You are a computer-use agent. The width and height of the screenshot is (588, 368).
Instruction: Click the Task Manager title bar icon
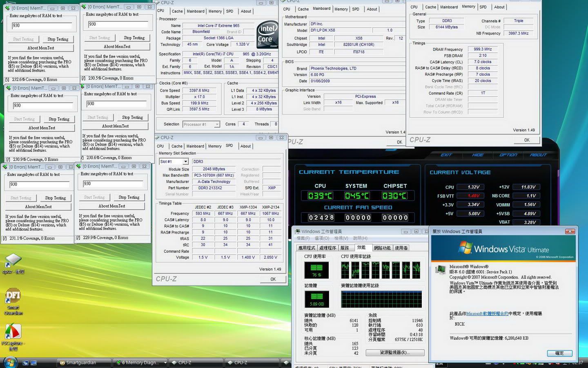click(x=297, y=231)
